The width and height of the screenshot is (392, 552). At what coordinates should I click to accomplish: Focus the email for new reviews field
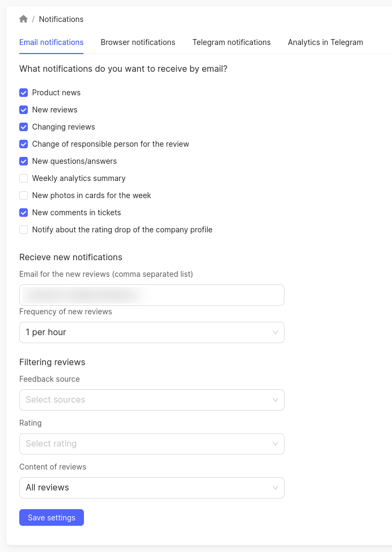coord(151,295)
